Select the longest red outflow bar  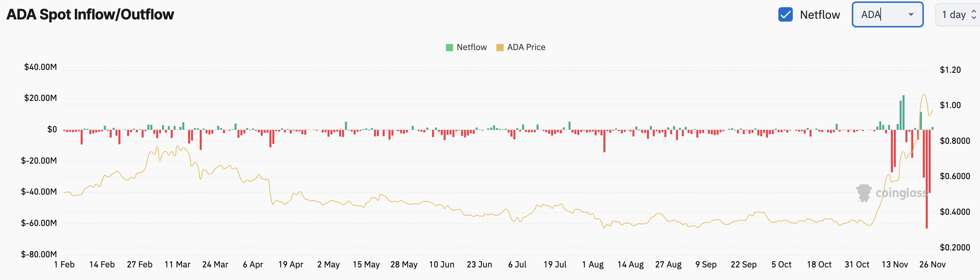click(x=927, y=179)
